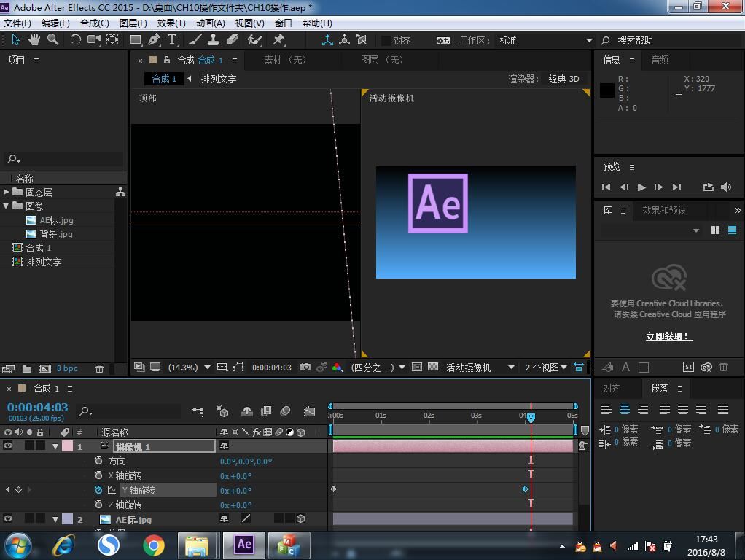
Task: Select the Clone Stamp tool
Action: (214, 40)
